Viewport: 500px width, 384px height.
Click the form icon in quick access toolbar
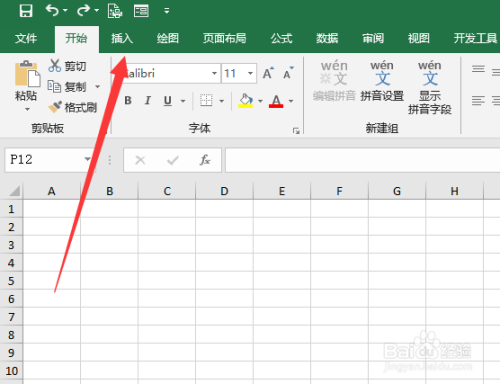tap(141, 11)
